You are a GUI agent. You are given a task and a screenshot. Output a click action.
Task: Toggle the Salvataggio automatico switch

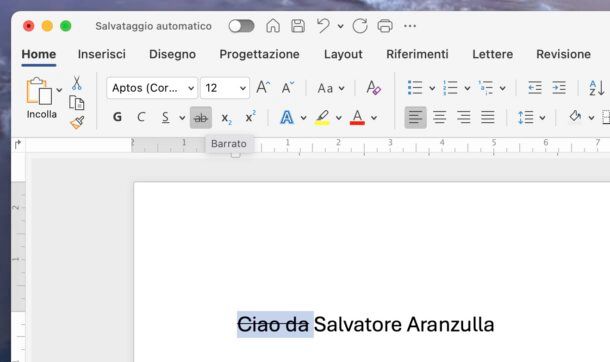point(241,26)
